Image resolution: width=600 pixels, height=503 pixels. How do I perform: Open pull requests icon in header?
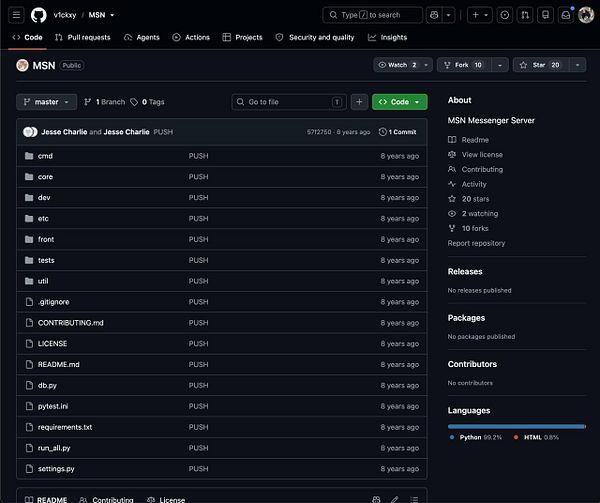525,15
